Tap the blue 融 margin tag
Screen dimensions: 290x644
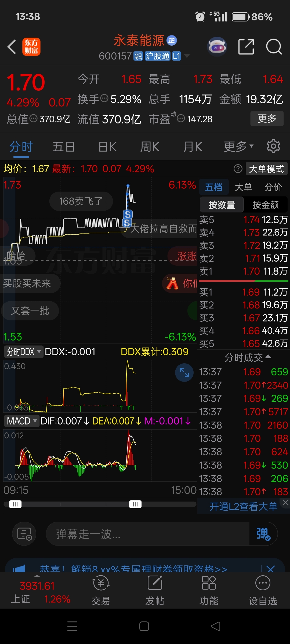coord(138,56)
